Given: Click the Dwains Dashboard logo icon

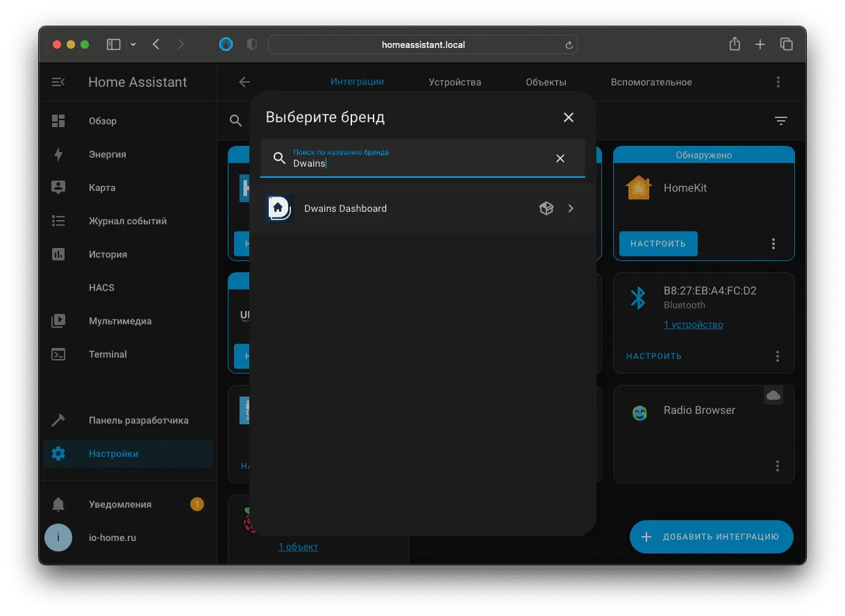Looking at the screenshot, I should coord(279,208).
